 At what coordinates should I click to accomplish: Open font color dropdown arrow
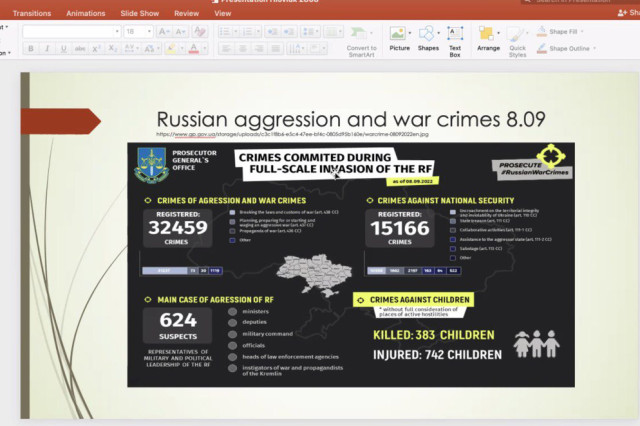[204, 49]
